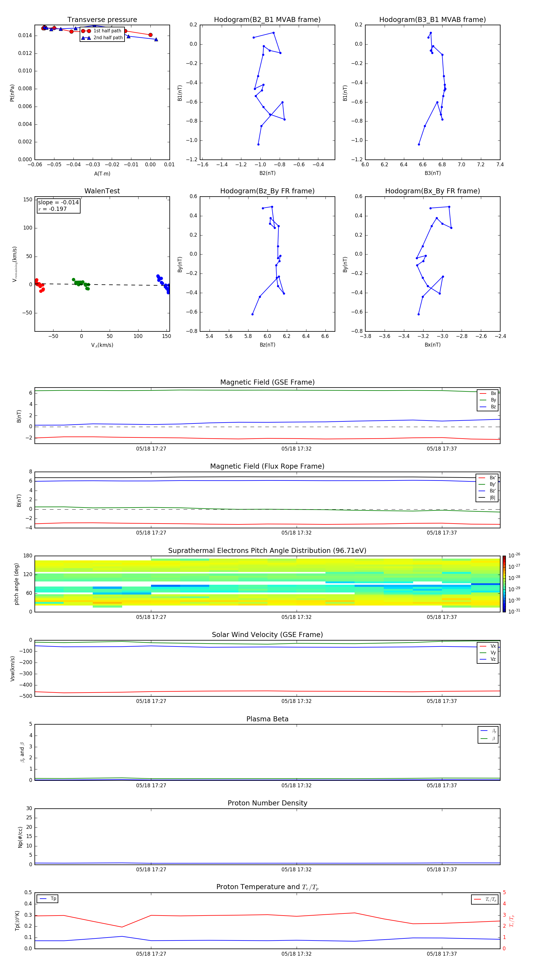
Task: Click the "Bz(nT)" x-axis label
Action: pyautogui.click(x=267, y=345)
